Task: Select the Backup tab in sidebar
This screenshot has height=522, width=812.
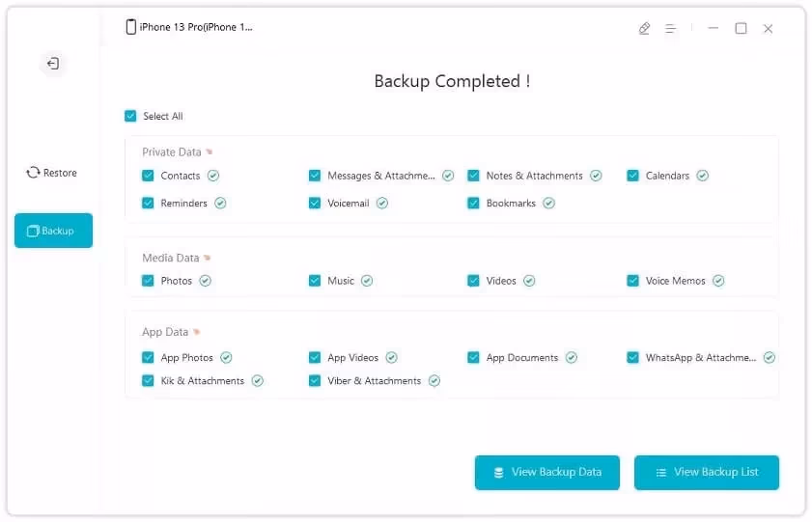Action: tap(53, 231)
